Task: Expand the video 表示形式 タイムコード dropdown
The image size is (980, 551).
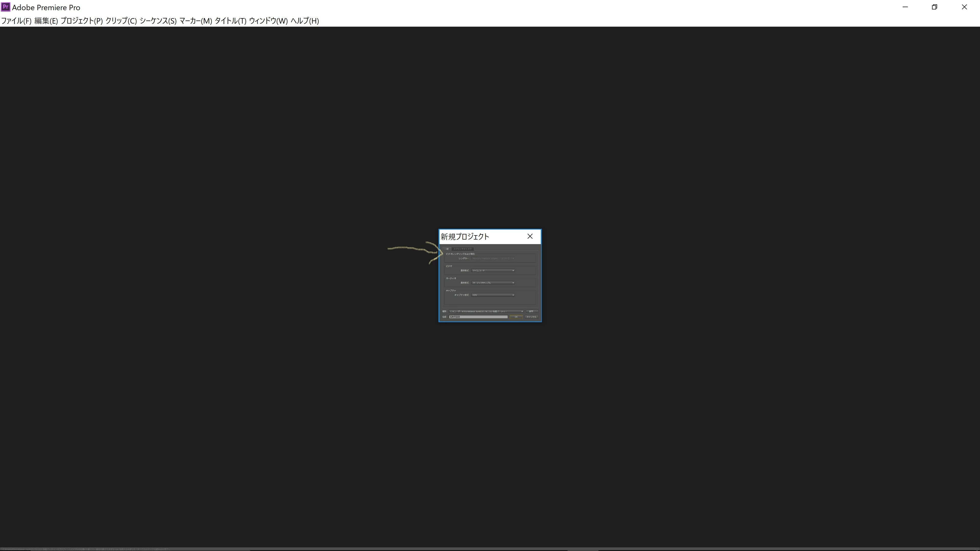Action: (x=493, y=271)
